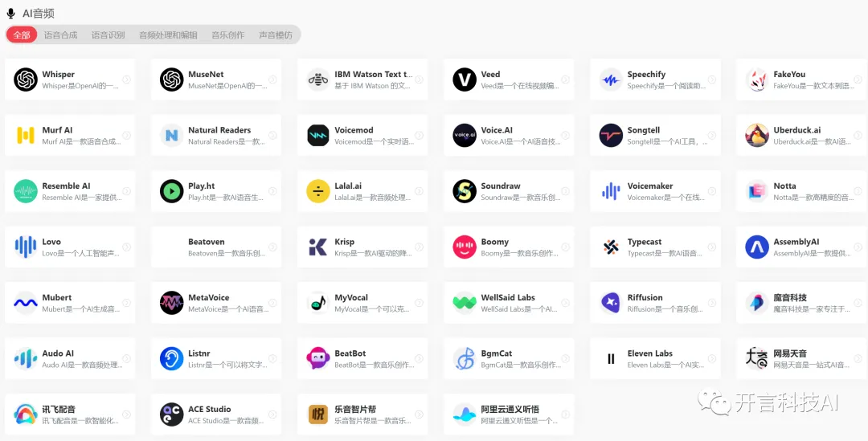
Task: Click the Eleven Labs pause-bar logo
Action: 611,359
